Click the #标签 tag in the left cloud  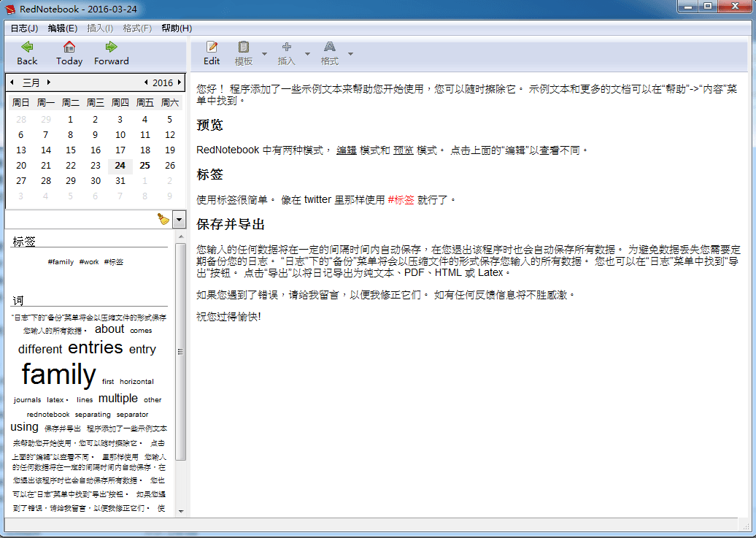[x=113, y=262]
